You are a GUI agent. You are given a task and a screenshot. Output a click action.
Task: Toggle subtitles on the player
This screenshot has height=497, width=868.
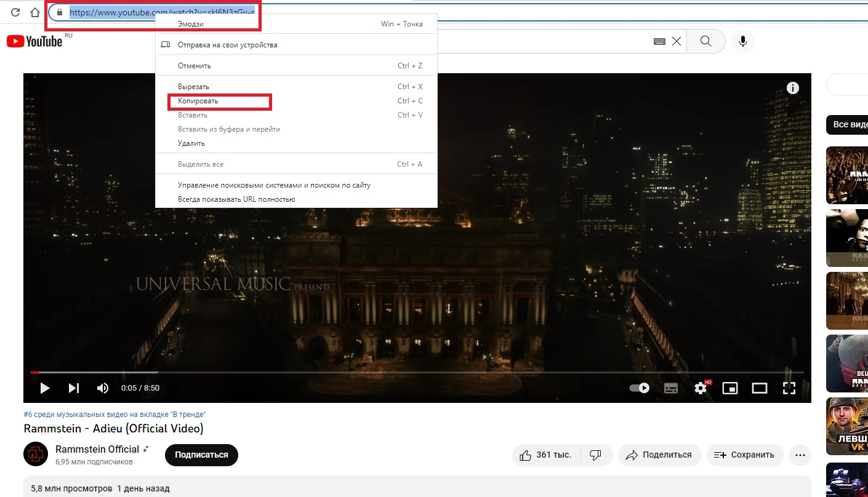671,388
